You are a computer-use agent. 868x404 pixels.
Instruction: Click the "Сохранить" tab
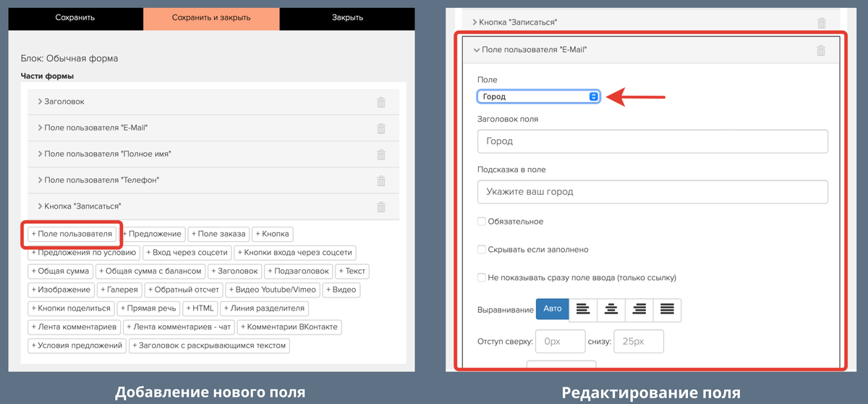tap(75, 17)
